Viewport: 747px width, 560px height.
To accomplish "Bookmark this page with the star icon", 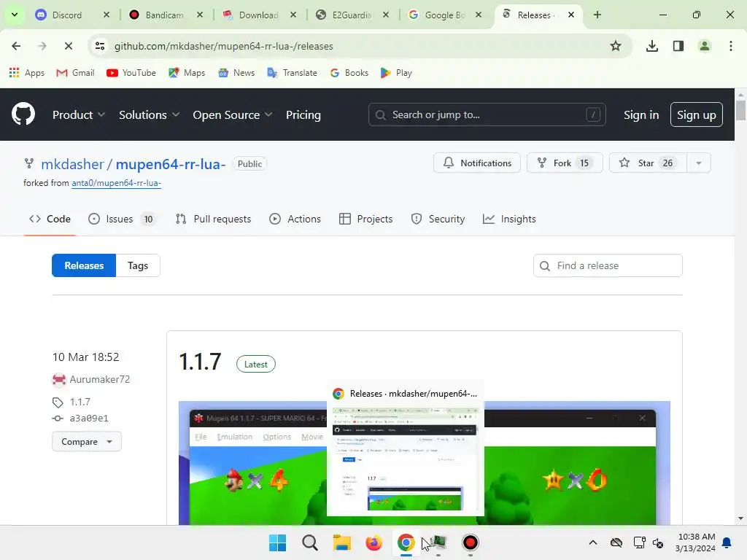I will pos(616,46).
